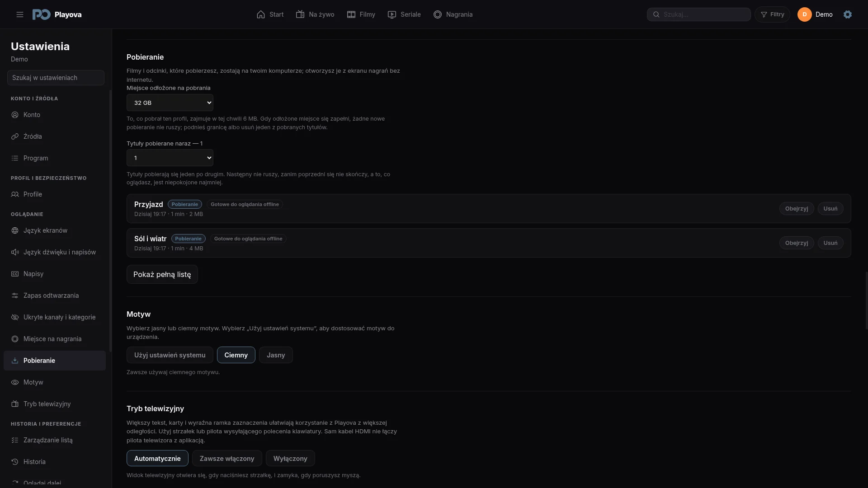
Task: Click Usuń for Przyjazd
Action: (830, 208)
